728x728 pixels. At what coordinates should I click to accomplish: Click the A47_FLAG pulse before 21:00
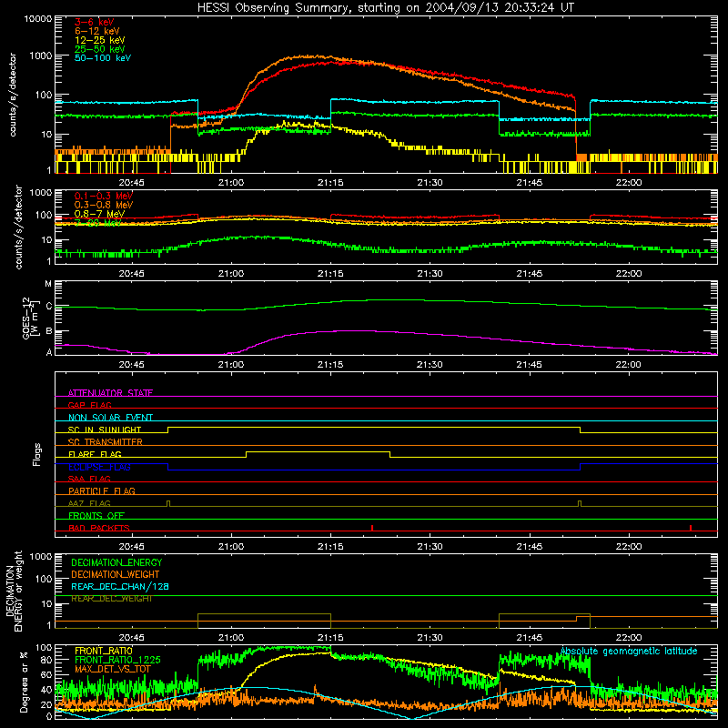pos(168,504)
